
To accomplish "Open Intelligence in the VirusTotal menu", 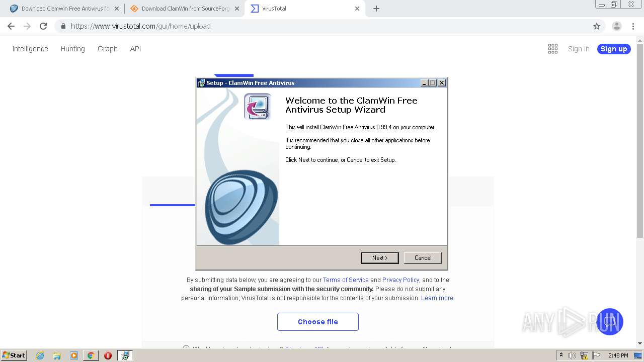I will (x=30, y=49).
